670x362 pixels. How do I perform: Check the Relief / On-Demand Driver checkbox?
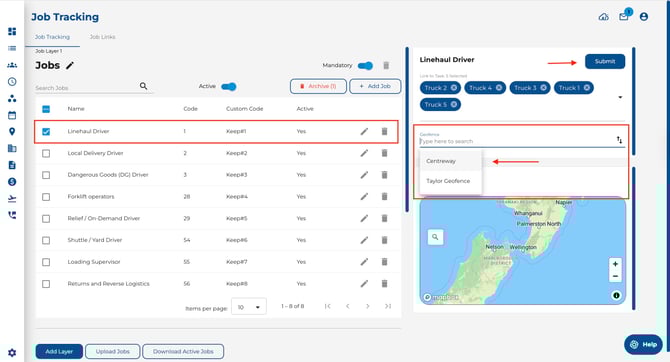coord(46,218)
